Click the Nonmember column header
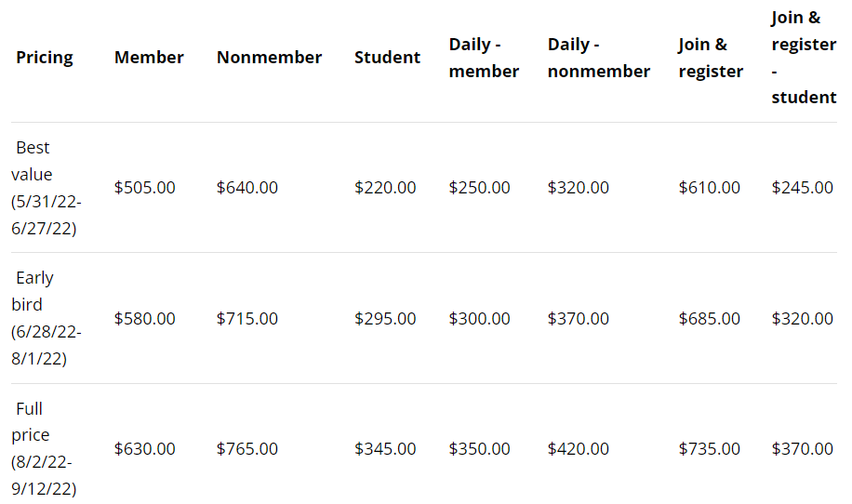 click(269, 58)
